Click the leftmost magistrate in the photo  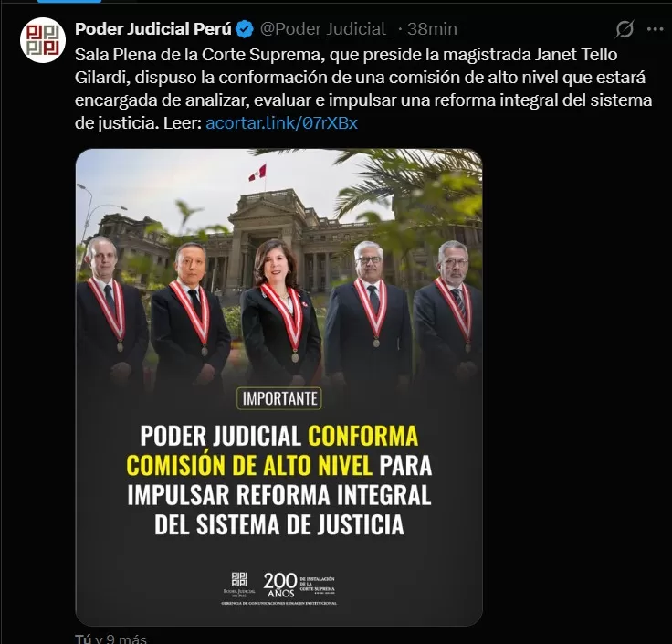coord(111,311)
